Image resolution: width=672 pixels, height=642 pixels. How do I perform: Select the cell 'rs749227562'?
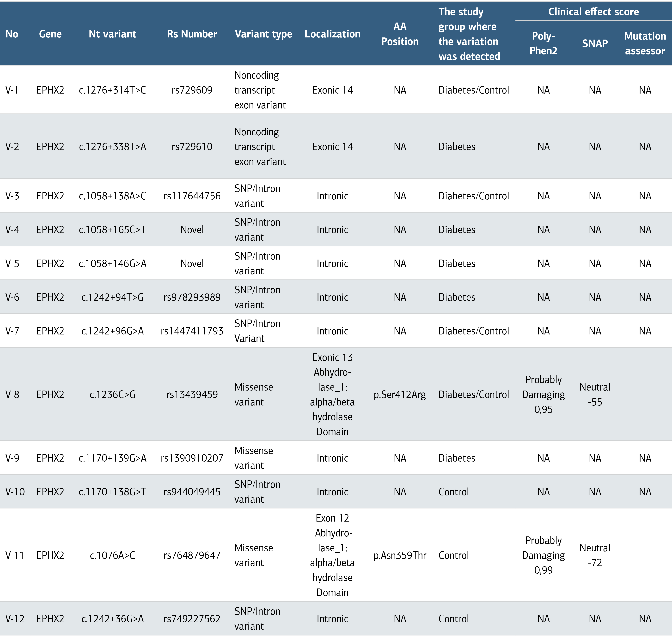click(192, 618)
